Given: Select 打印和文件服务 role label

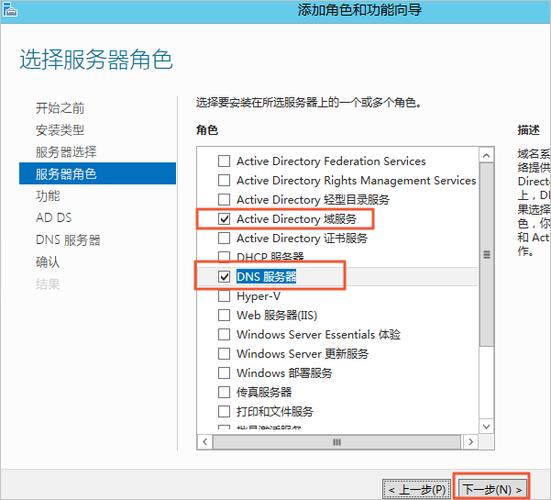Looking at the screenshot, I should click(275, 411).
